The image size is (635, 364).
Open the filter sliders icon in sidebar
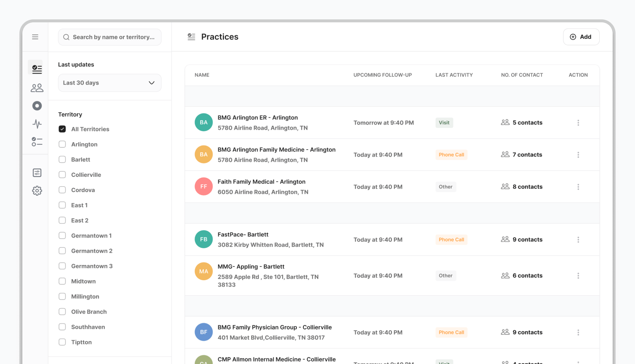37,173
